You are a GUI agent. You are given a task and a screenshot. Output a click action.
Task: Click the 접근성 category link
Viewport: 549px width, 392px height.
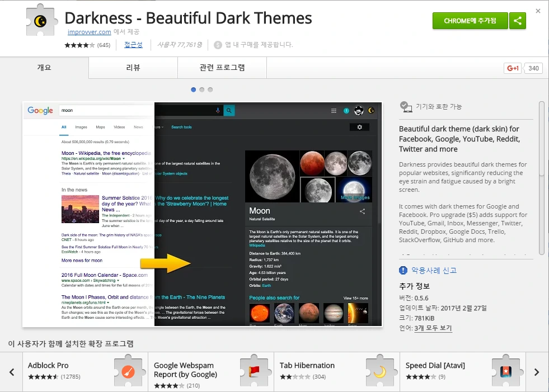(x=133, y=45)
